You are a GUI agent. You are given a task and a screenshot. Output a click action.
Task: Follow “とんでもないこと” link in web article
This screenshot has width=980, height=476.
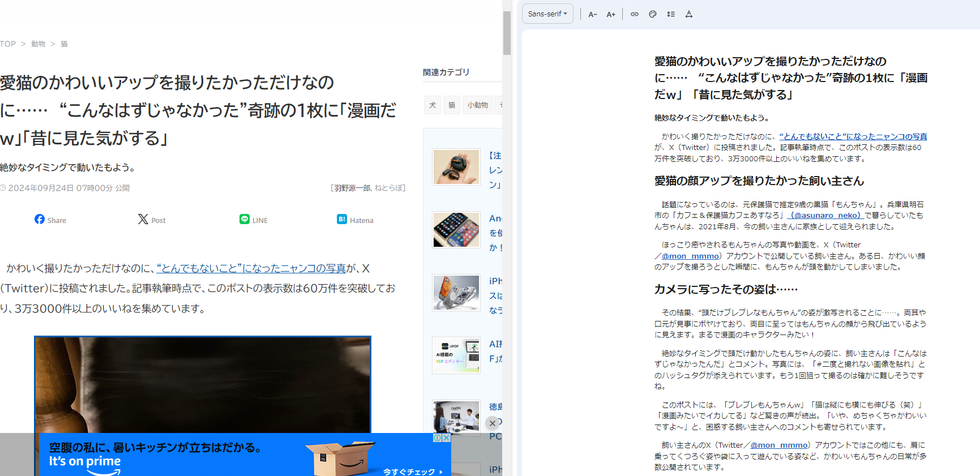point(251,268)
